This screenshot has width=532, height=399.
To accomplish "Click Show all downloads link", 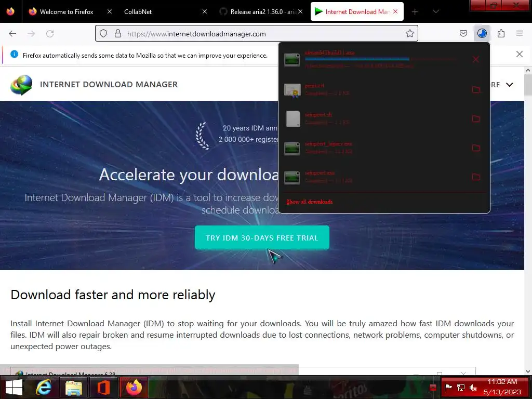I will coord(310,202).
